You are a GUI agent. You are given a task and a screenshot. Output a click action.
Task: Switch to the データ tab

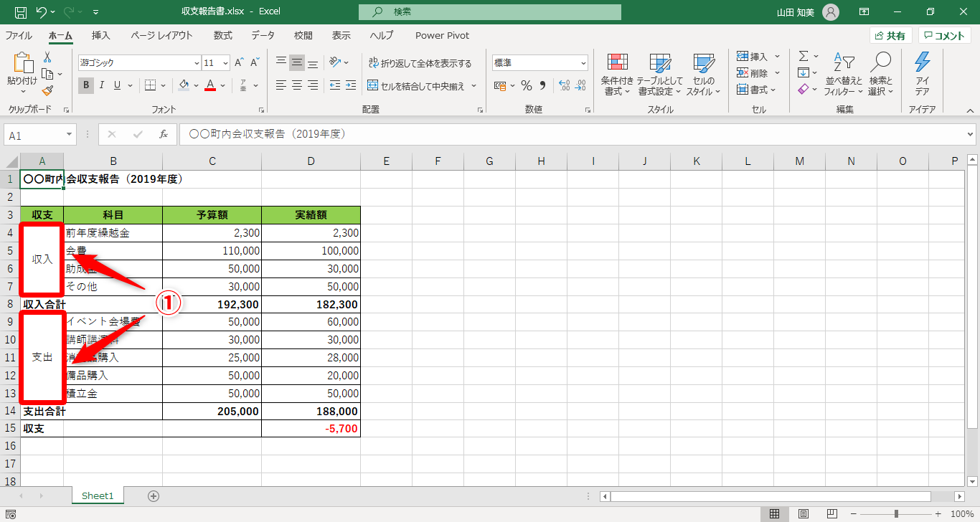[263, 35]
